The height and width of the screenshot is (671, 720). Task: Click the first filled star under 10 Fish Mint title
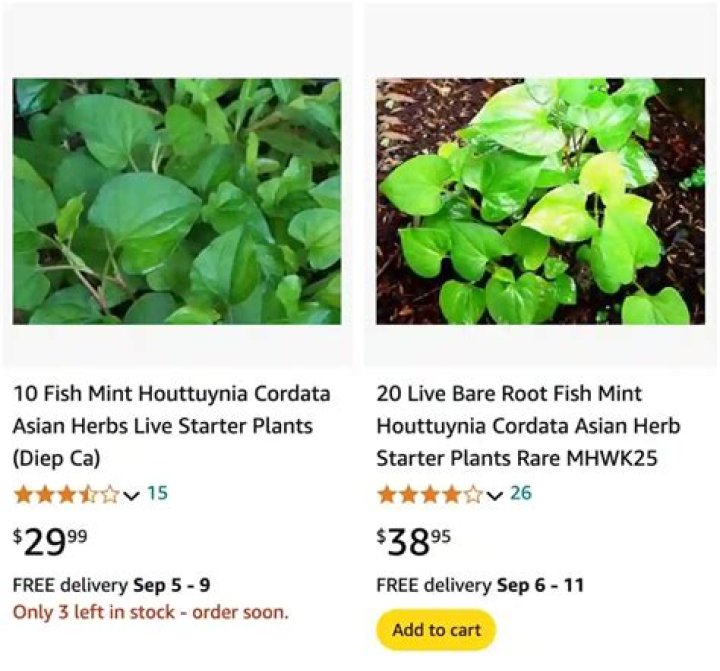23,494
